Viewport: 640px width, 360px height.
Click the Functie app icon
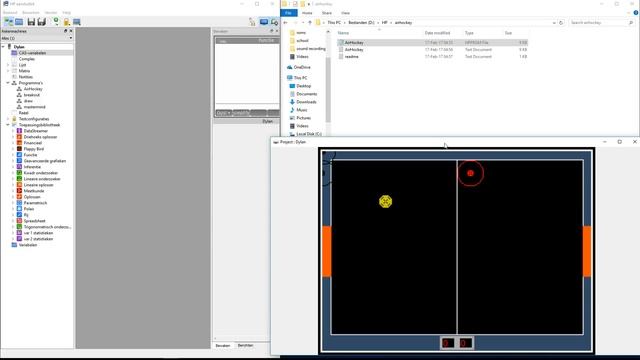coord(19,155)
